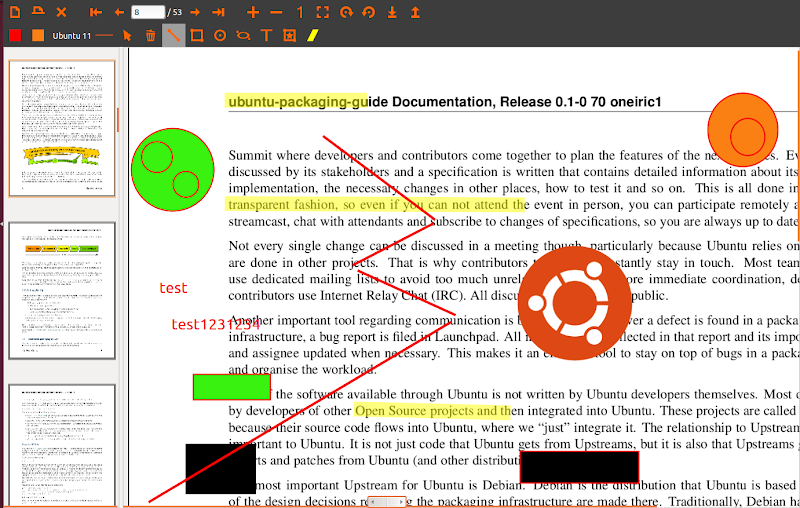Select the orange circle annotation at top right
This screenshot has width=800, height=508.
click(742, 130)
